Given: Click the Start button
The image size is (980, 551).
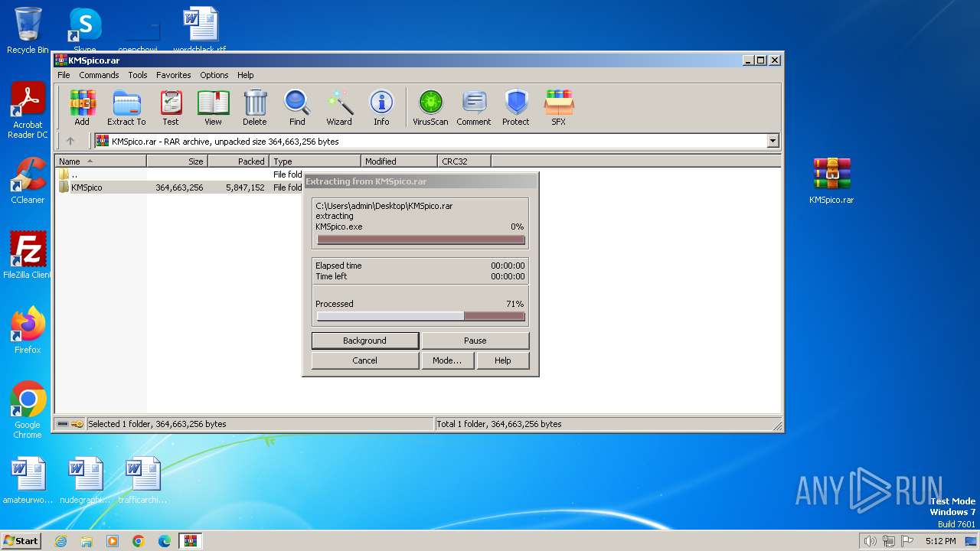Looking at the screenshot, I should (21, 541).
